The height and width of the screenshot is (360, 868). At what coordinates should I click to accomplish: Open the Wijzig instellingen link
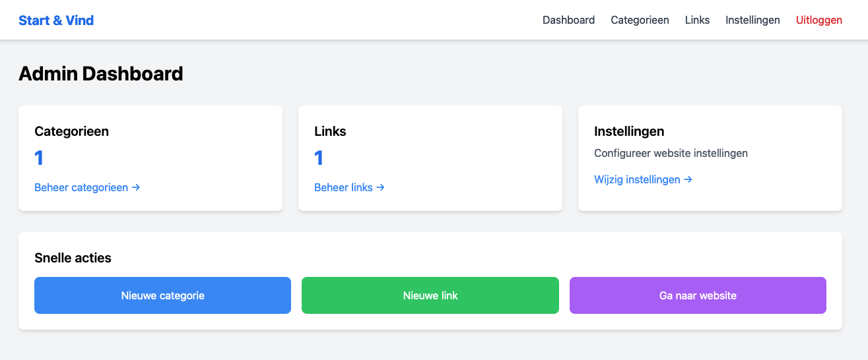tap(643, 179)
